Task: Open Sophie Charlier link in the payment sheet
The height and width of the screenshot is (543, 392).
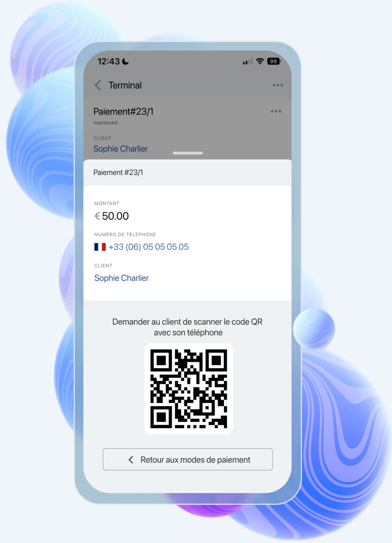Action: point(121,278)
